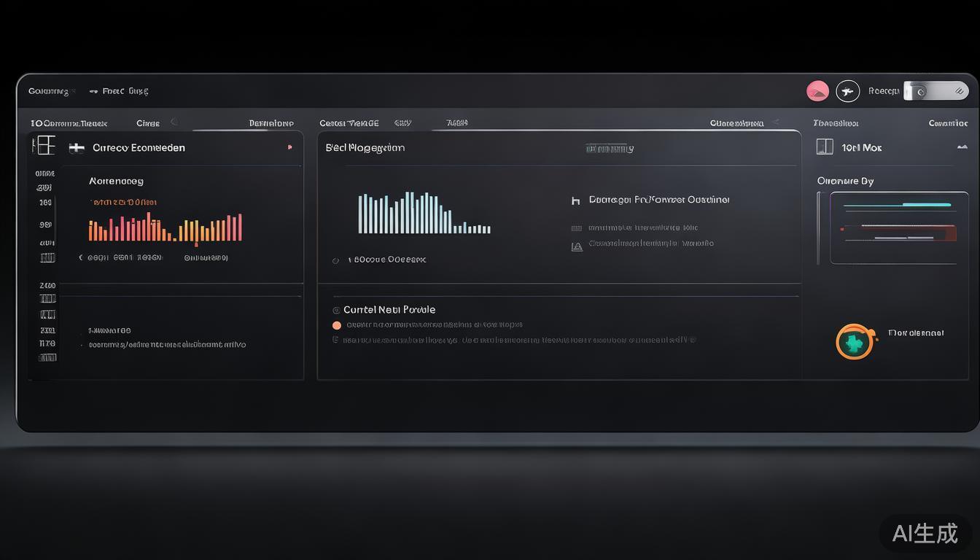Viewport: 980px width, 560px height.
Task: Collapse the 10rl Mok panel with caret
Action: click(962, 147)
